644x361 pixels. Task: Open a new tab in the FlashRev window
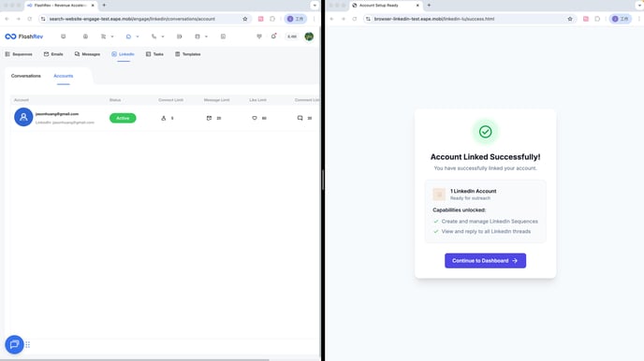point(104,6)
